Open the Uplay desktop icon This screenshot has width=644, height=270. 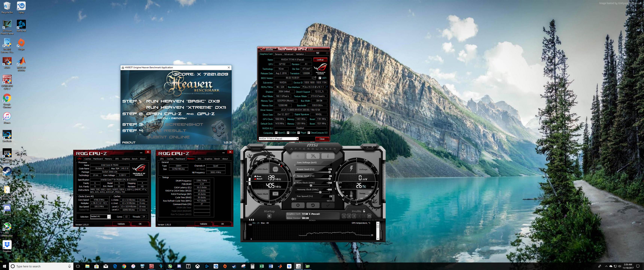pos(21,7)
